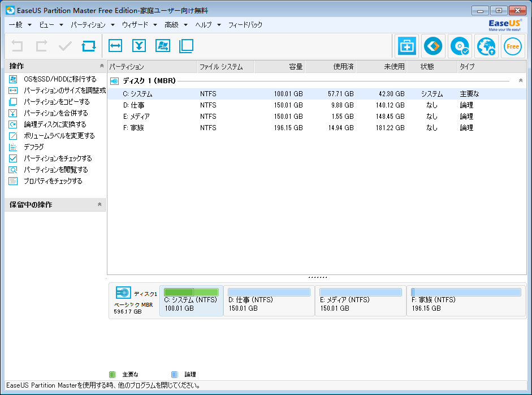Click the パーティションのサイズを調整 sidebar icon

pos(13,91)
